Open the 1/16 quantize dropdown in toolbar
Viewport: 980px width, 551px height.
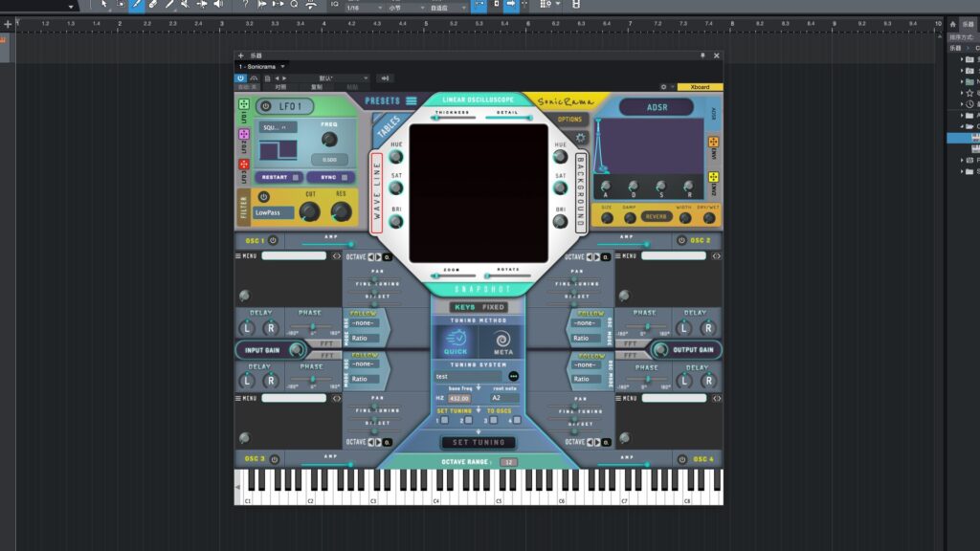(365, 8)
